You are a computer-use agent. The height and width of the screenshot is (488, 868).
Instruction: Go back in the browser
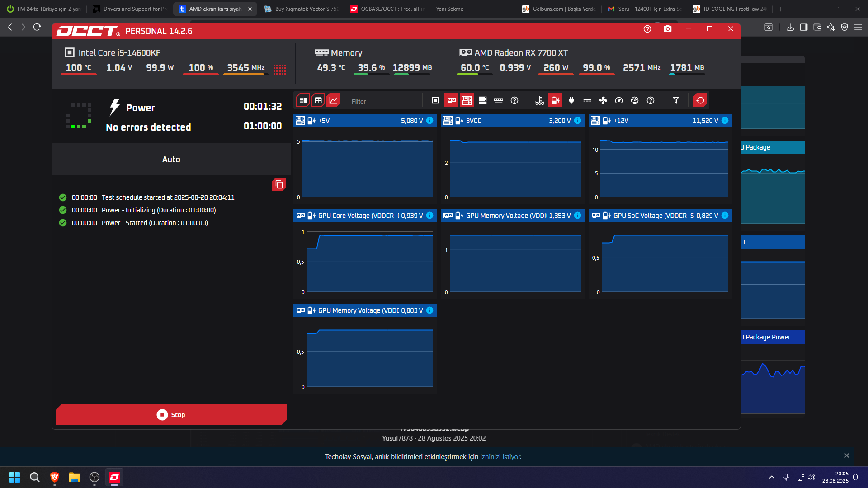click(x=10, y=27)
